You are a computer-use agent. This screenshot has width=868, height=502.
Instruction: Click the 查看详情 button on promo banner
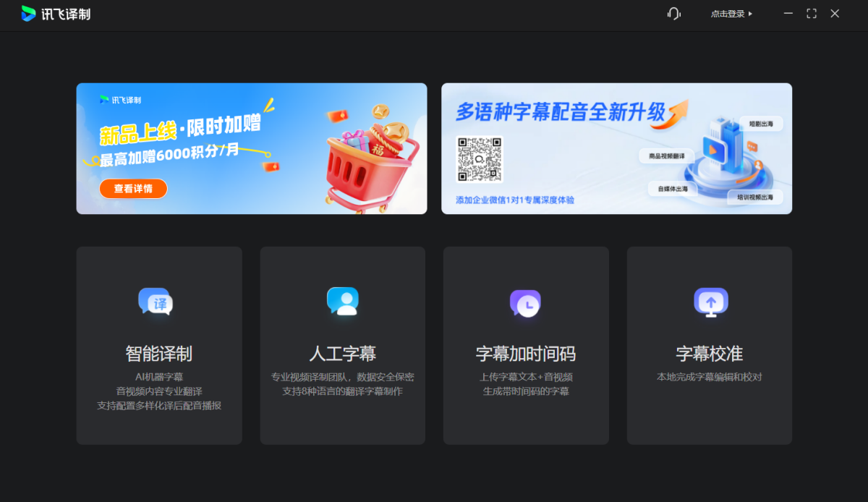coord(133,189)
